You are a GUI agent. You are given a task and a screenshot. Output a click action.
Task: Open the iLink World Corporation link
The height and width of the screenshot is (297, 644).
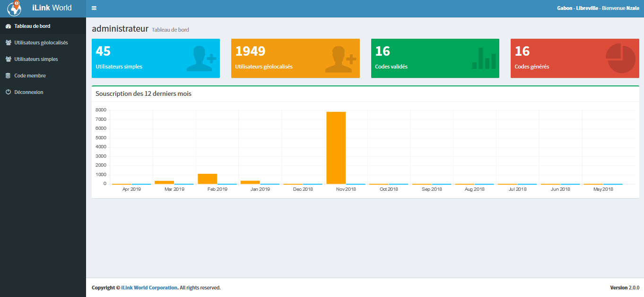click(149, 288)
